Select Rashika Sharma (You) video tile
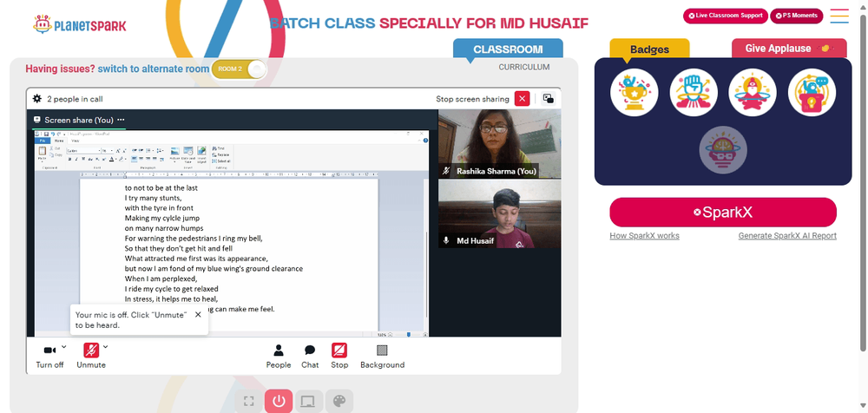868x413 pixels. 499,143
